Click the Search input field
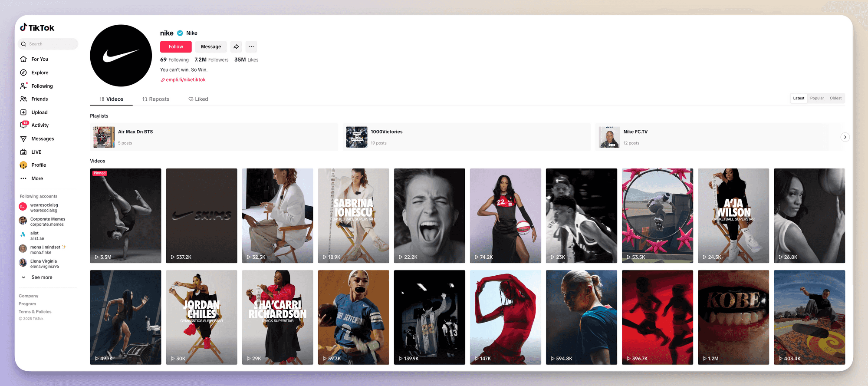The height and width of the screenshot is (386, 868). (48, 44)
